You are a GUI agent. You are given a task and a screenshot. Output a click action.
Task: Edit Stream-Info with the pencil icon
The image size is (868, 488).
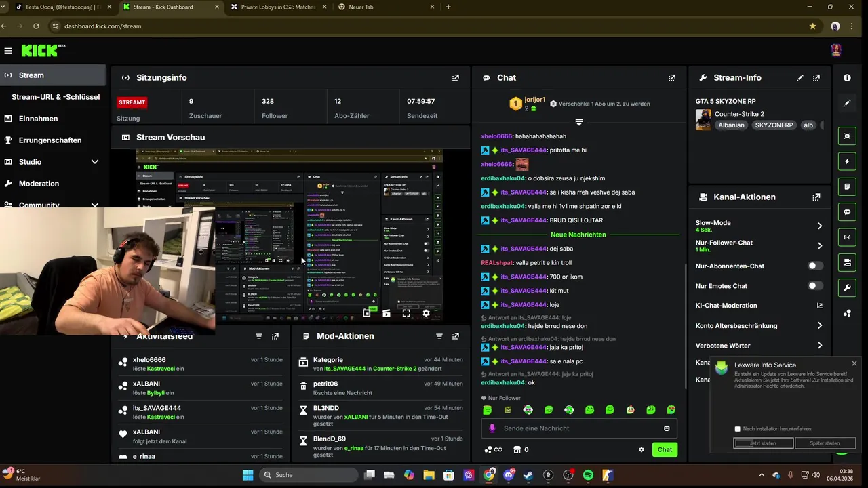[800, 78]
